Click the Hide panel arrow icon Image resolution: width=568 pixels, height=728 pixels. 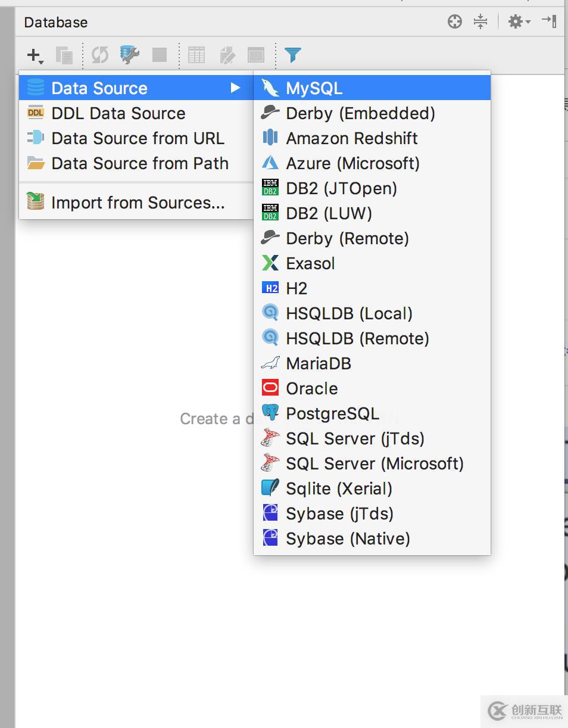(x=549, y=22)
